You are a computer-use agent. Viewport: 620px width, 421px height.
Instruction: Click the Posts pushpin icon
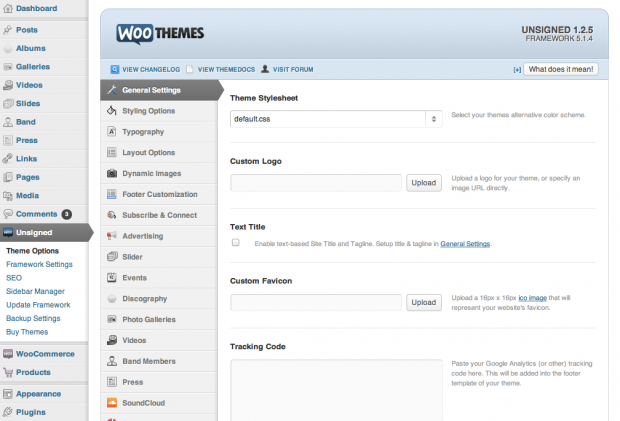[8, 30]
